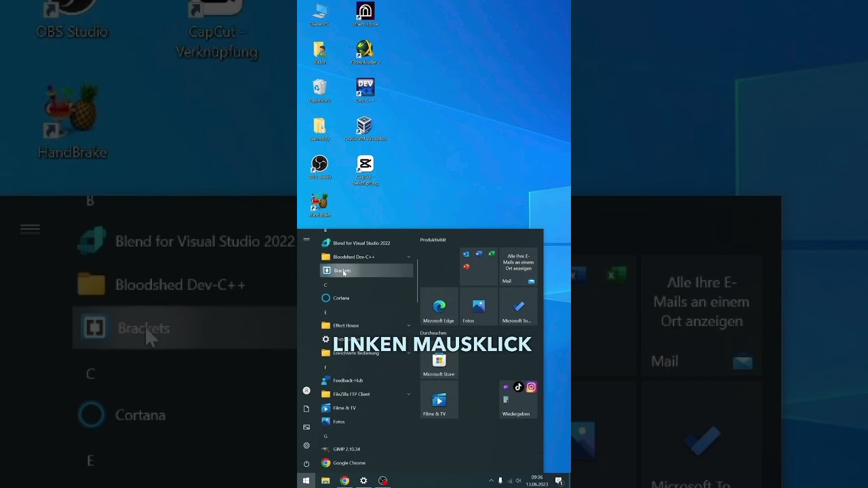Select the HandBrake desktop shortcut
868x488 pixels.
(x=319, y=205)
